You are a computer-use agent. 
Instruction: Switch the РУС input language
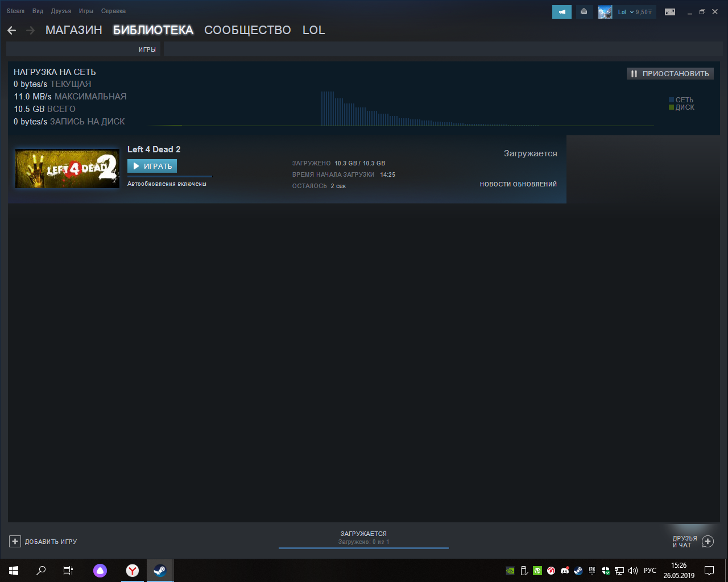(x=650, y=571)
